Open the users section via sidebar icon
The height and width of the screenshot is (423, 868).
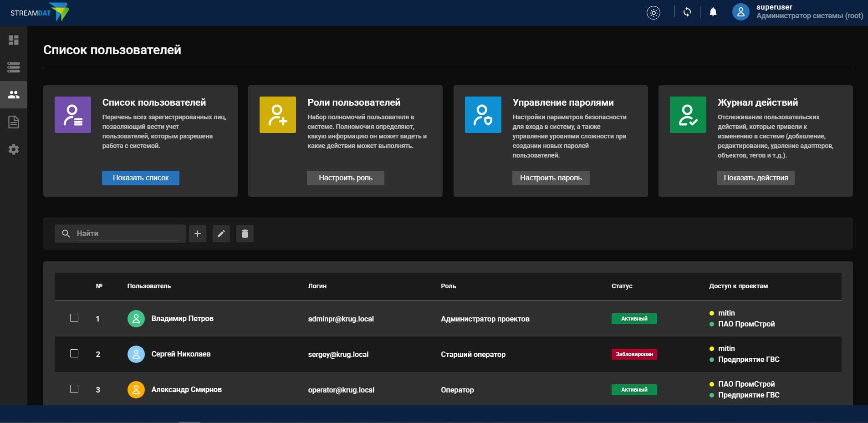(x=14, y=95)
